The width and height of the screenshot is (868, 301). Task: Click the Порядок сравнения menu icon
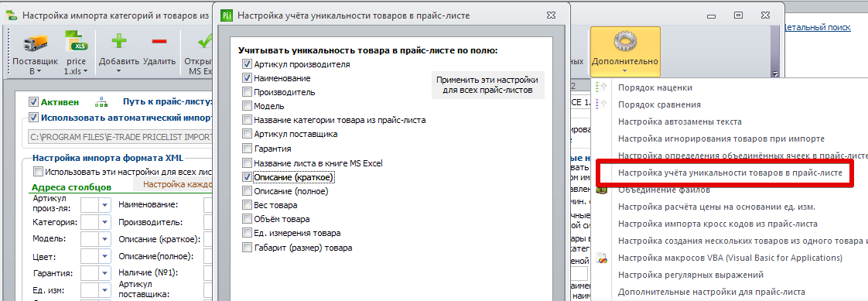601,104
